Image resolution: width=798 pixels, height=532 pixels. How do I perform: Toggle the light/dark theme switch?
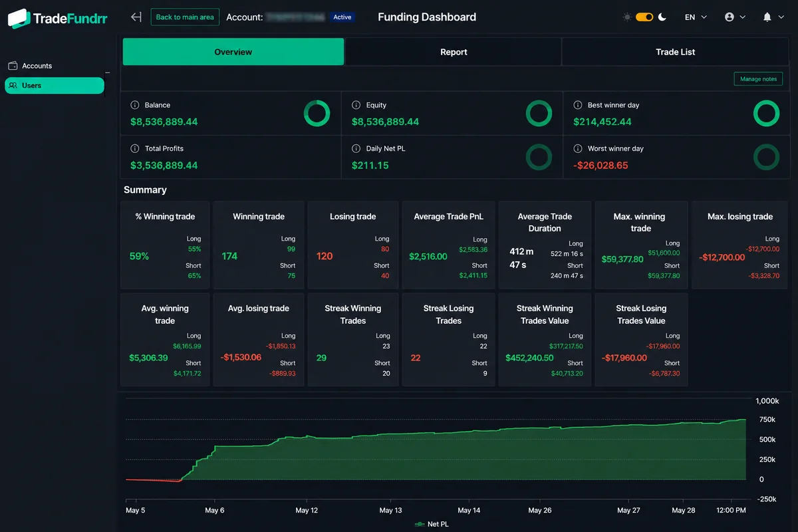644,17
